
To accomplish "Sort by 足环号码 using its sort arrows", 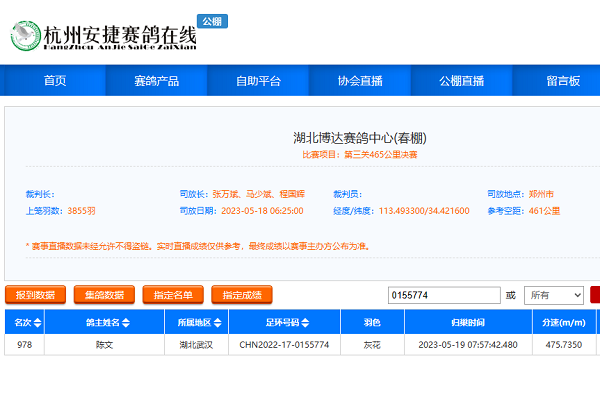I will tap(305, 323).
